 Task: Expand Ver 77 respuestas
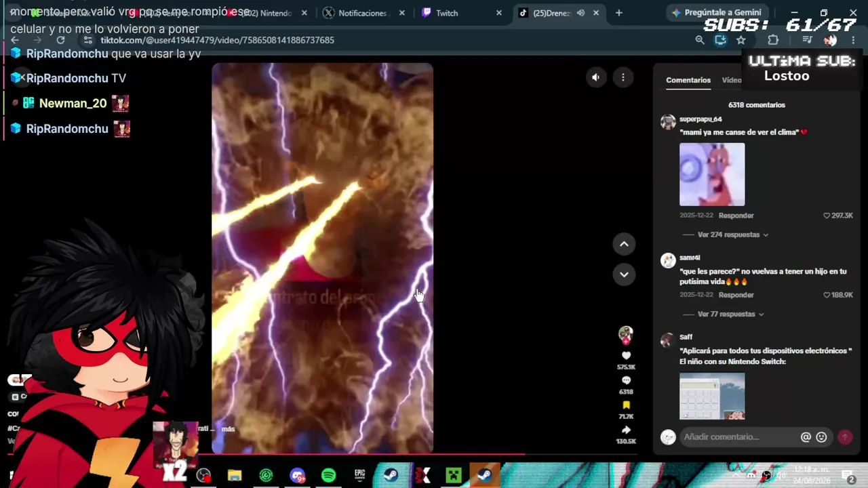click(731, 314)
